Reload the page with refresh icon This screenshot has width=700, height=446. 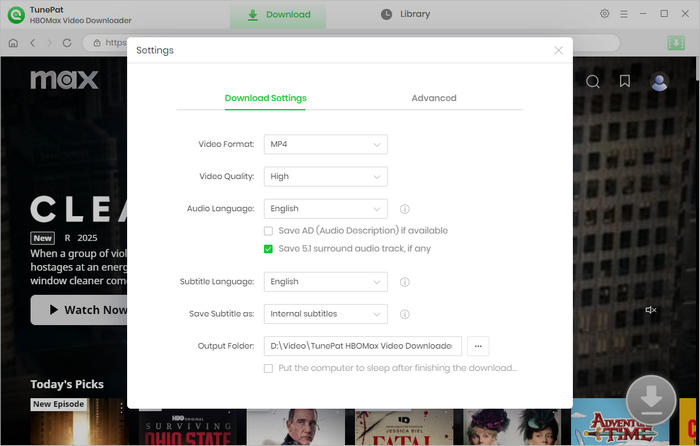point(67,43)
